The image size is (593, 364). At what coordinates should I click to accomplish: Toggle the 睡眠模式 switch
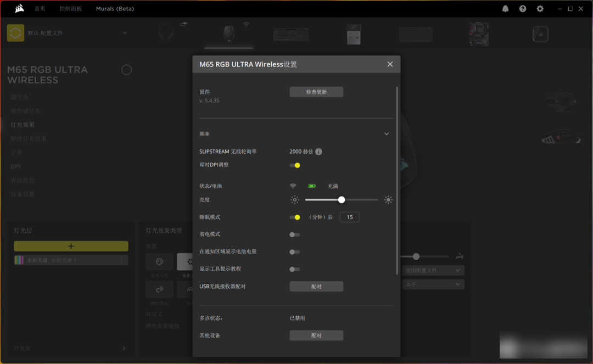pos(295,217)
